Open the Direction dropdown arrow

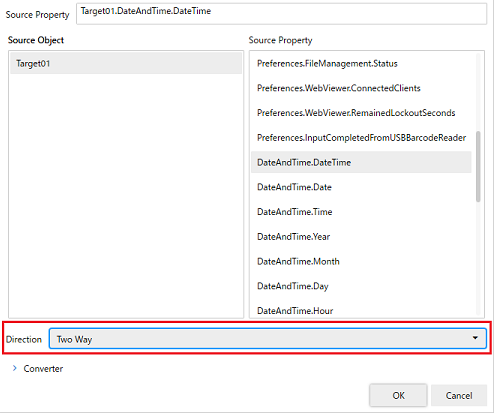pos(475,338)
